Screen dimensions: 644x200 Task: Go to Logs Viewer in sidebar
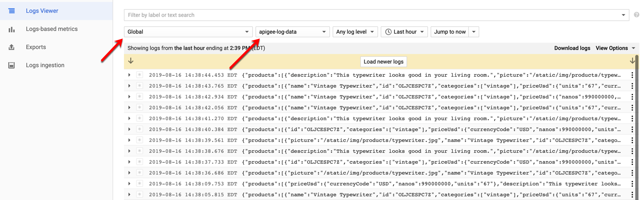click(x=56, y=10)
